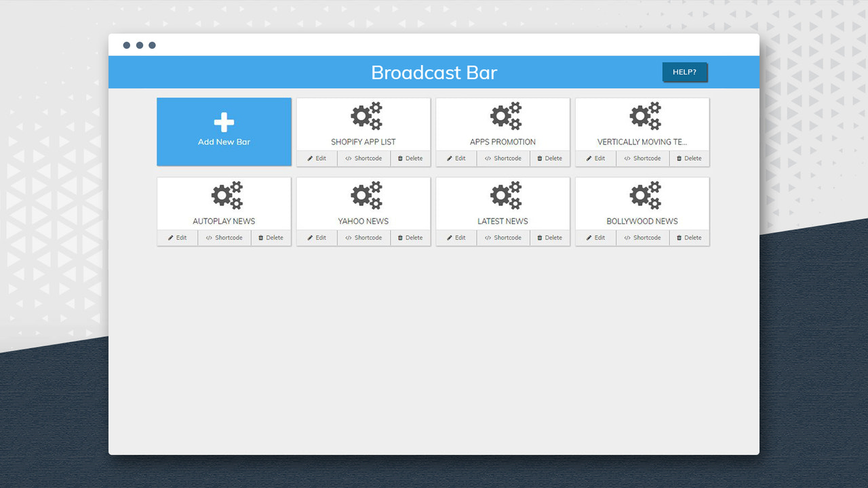868x488 pixels.
Task: Click the trash Delete icon for LATEST NEWS
Action: tap(539, 238)
